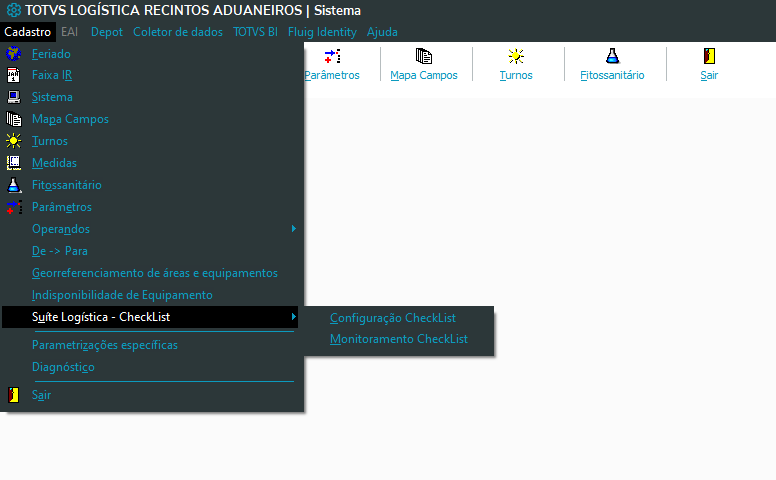
Task: Click the Fitossanitário flask toolbar icon
Action: pyautogui.click(x=612, y=56)
